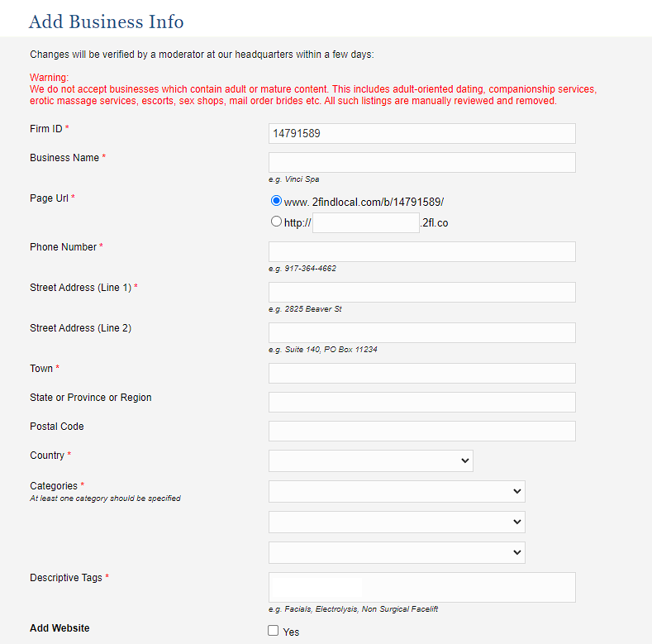
Task: Click the 'Categories' label
Action: [54, 485]
